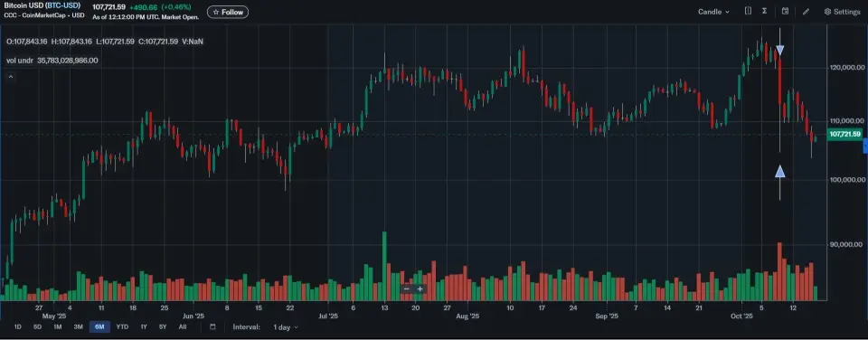
Task: Click the blue side panel handle at right edge
Action: click(x=865, y=146)
